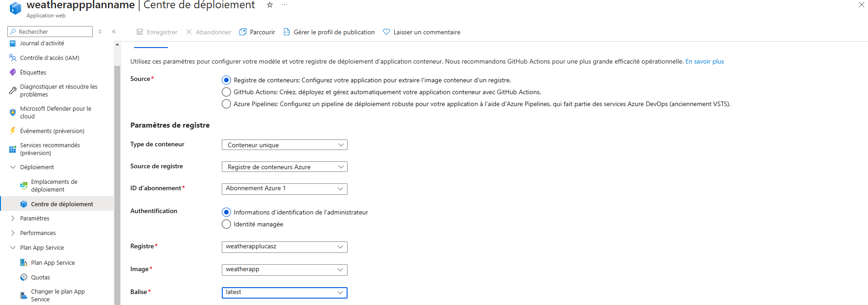Open the Balise dropdown showing latest
Image resolution: width=868 pixels, height=305 pixels.
284,293
